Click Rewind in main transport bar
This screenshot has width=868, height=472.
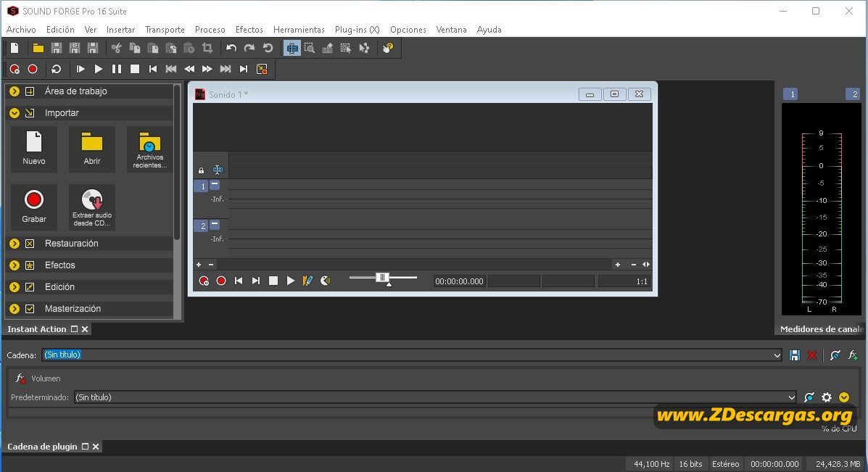click(x=189, y=69)
